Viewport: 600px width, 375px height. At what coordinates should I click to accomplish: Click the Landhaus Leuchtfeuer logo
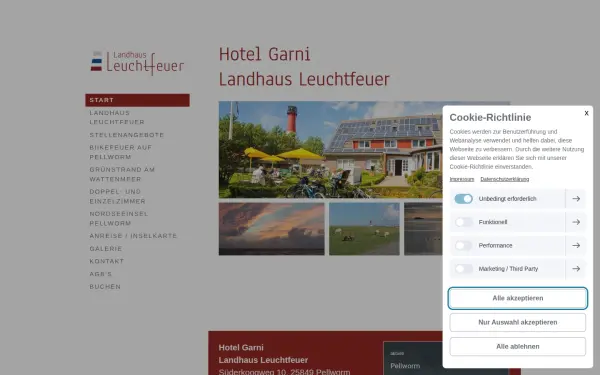coord(137,63)
